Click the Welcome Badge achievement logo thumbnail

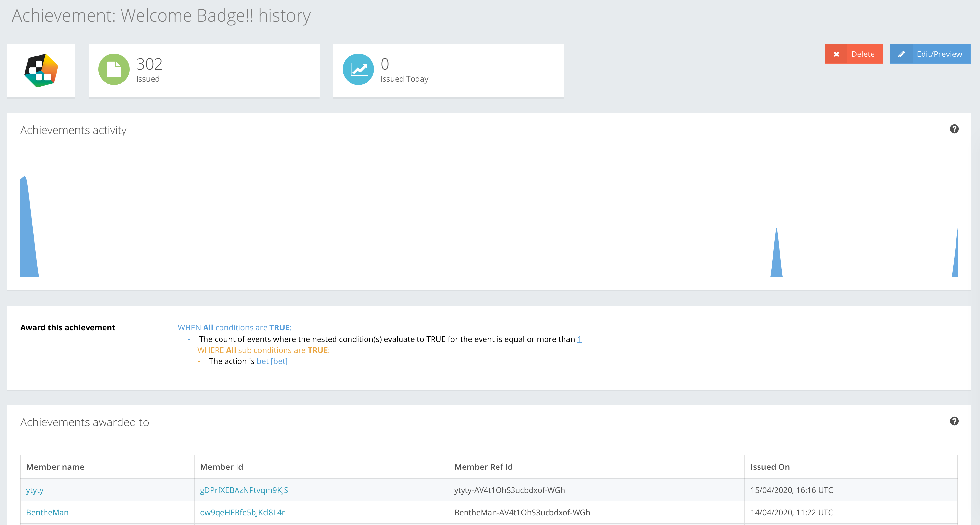point(41,70)
